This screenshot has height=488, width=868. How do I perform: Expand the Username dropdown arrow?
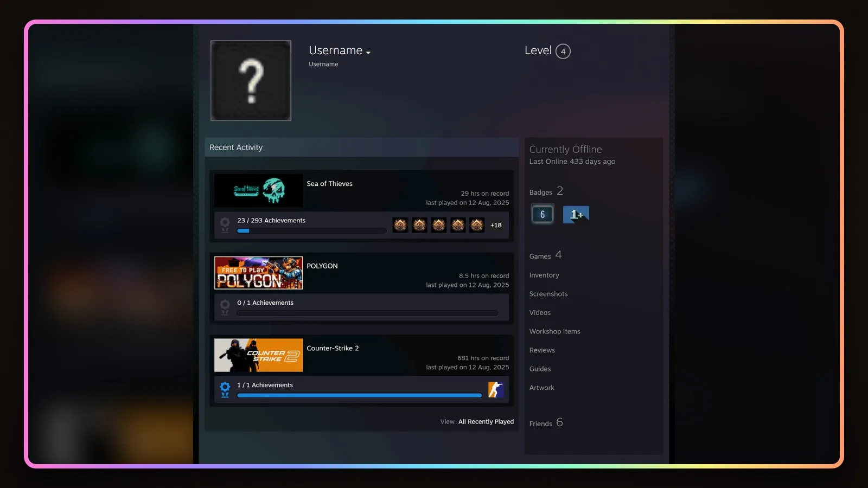point(368,53)
